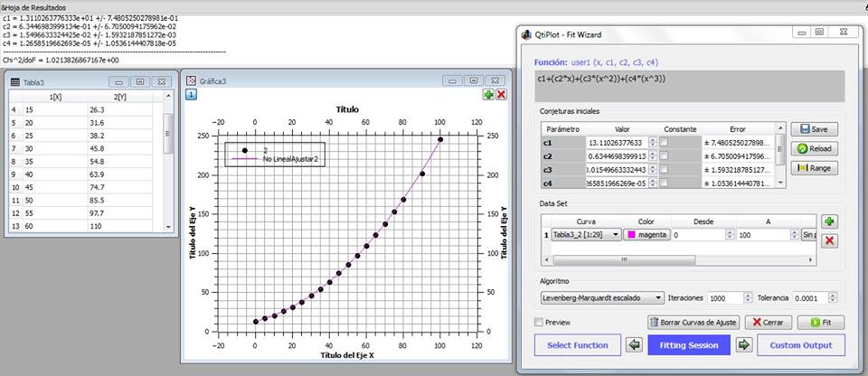
Task: Click Chi^2/doF line in results log
Action: [x=61, y=60]
